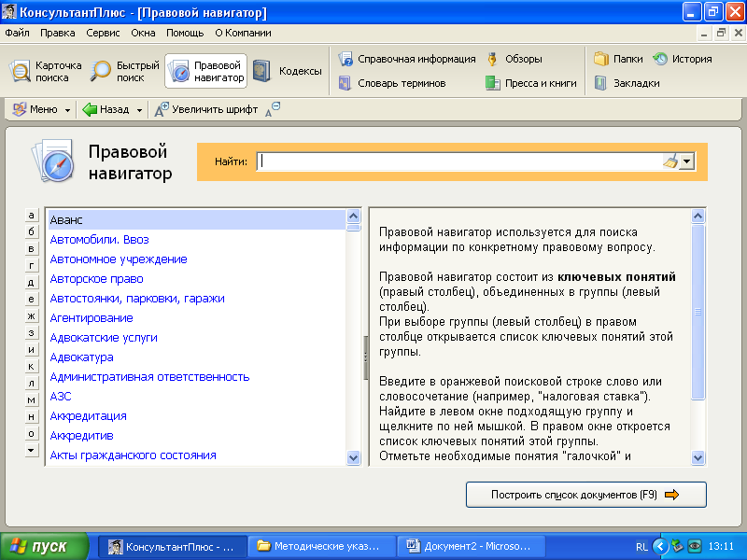The image size is (747, 560).
Task: Jump to letter з in index
Action: pyautogui.click(x=31, y=332)
